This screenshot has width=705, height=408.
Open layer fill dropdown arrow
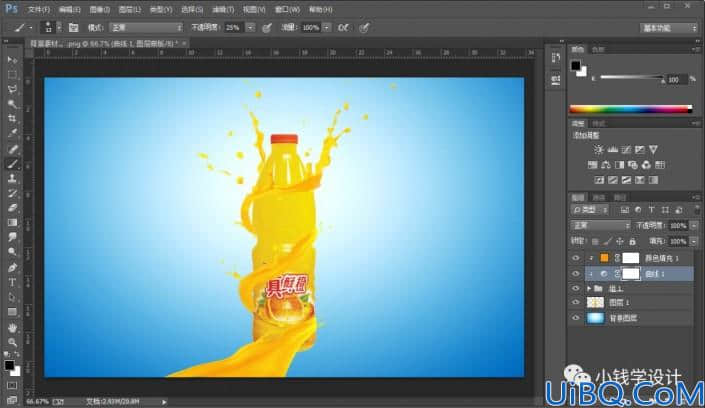click(694, 242)
